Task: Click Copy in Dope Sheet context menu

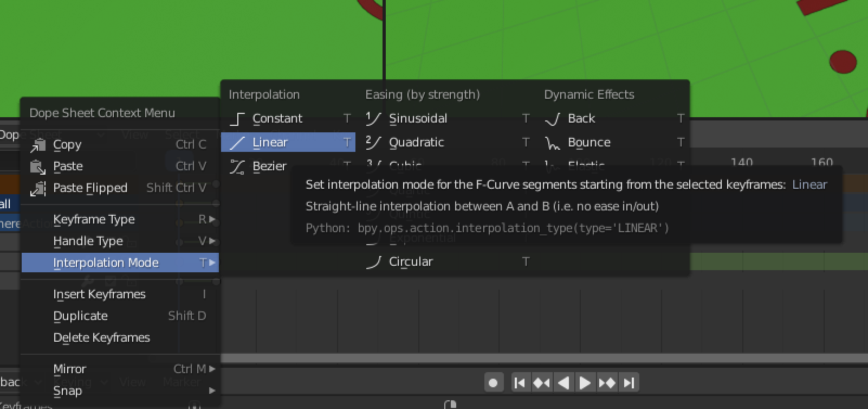Action: pyautogui.click(x=120, y=145)
